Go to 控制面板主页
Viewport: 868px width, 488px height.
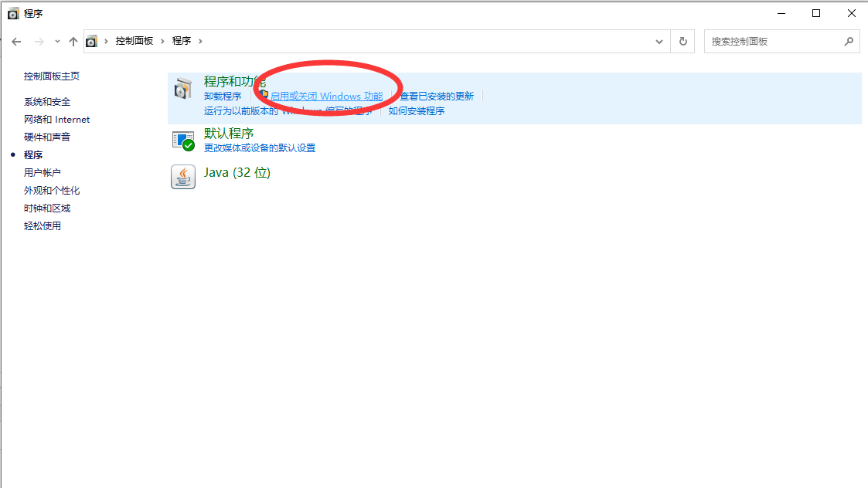pos(52,76)
